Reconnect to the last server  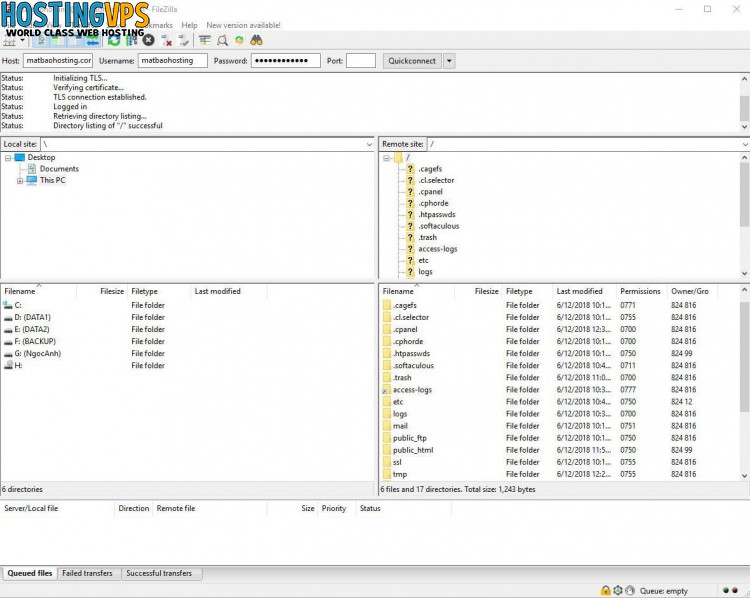(x=184, y=40)
